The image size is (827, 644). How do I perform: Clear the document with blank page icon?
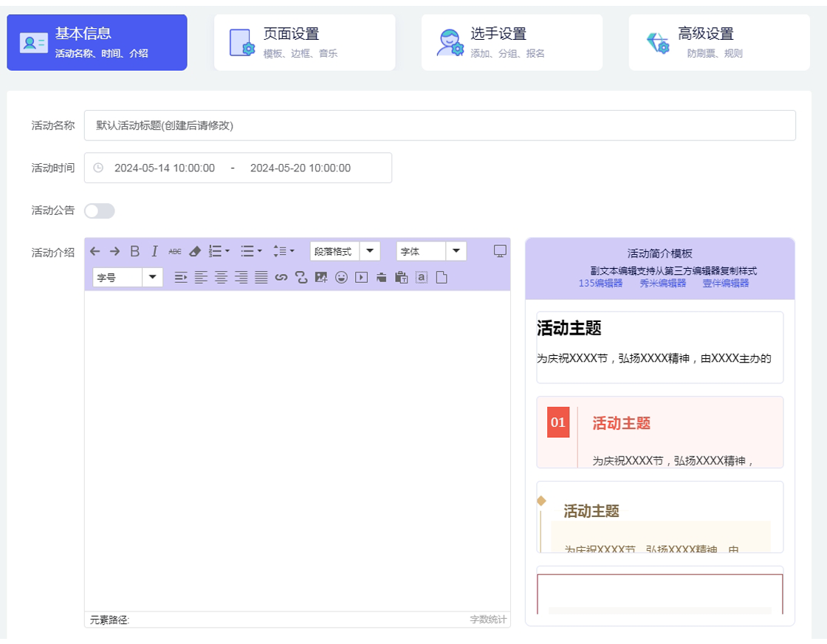(442, 278)
